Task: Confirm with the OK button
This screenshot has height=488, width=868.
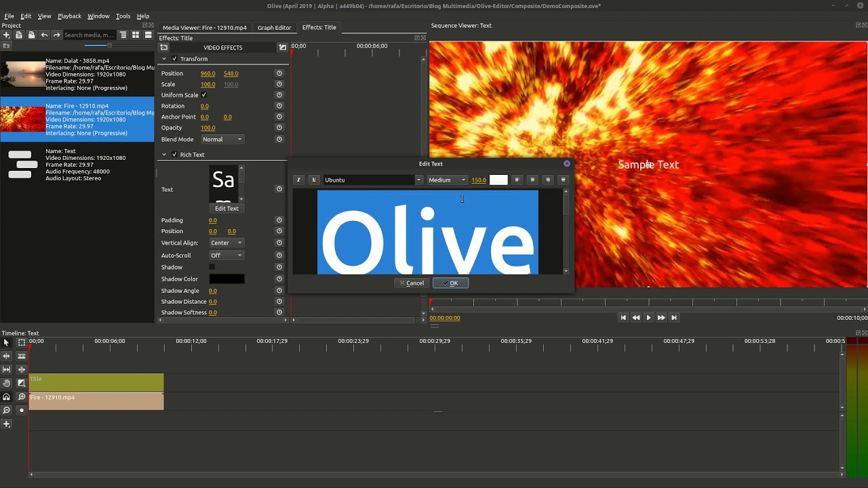Action: click(450, 283)
